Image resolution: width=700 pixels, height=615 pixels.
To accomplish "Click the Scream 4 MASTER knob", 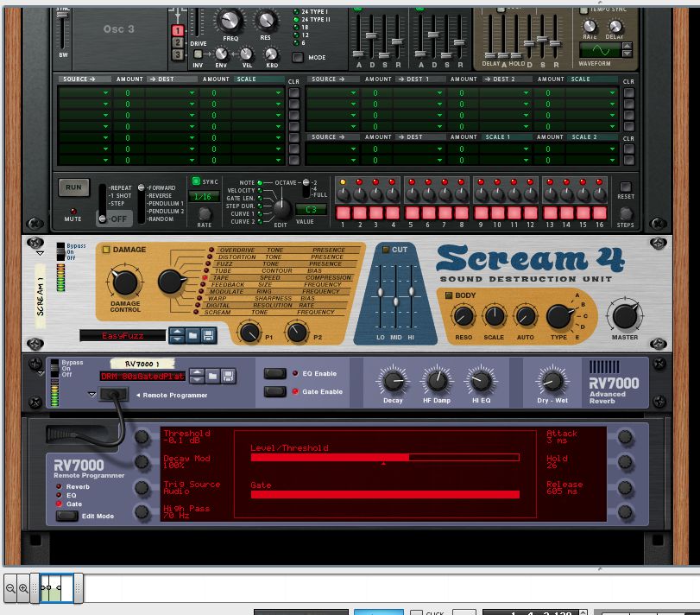I will tap(625, 315).
